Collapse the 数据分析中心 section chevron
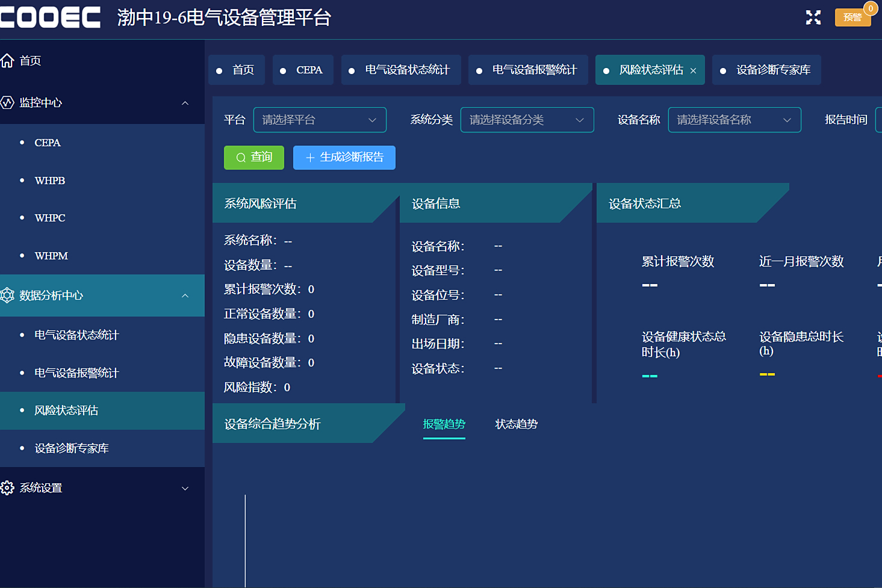Screen dimensions: 882x588 pyautogui.click(x=185, y=296)
